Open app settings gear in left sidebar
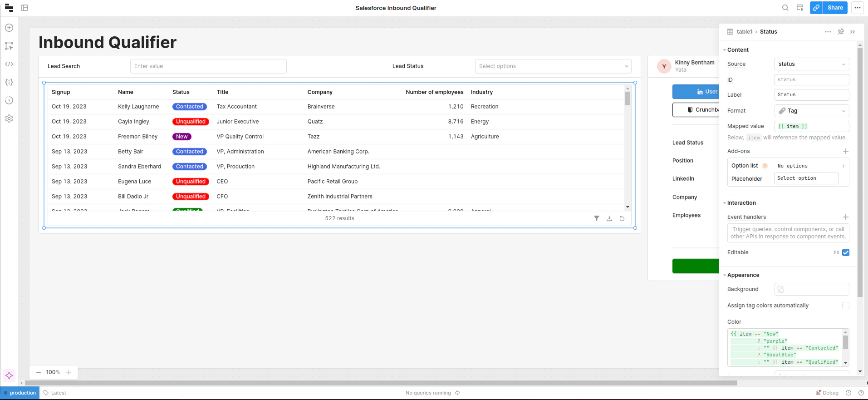 9,119
